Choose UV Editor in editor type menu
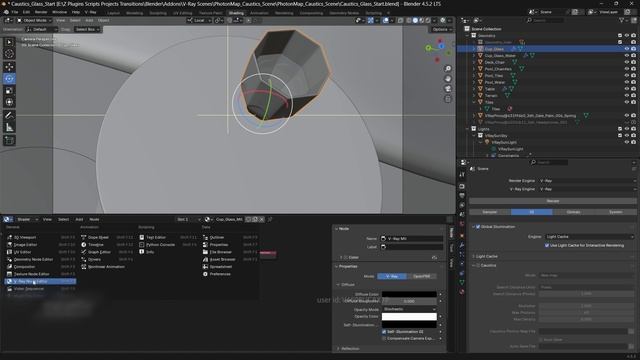Viewport: 640px width, 360px height. pos(40,252)
